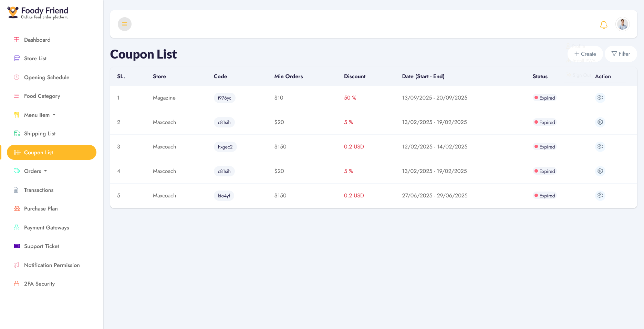Screen dimensions: 644x329
Task: Open the Support Ticket page
Action: (52, 246)
